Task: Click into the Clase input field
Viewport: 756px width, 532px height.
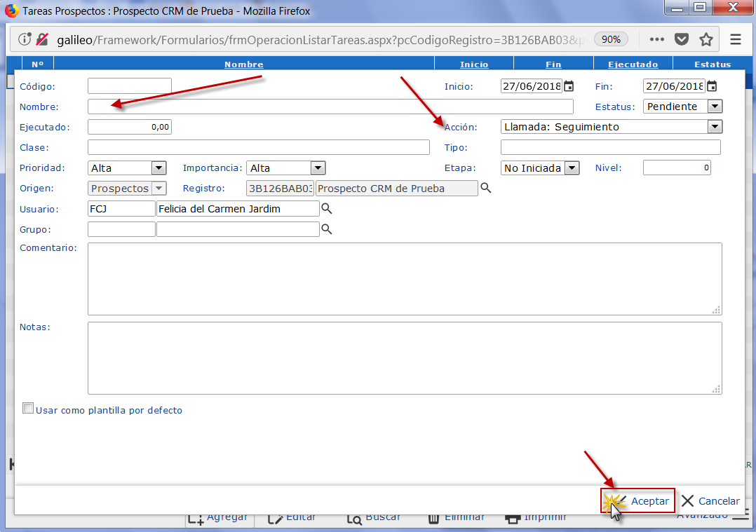Action: pyautogui.click(x=258, y=147)
